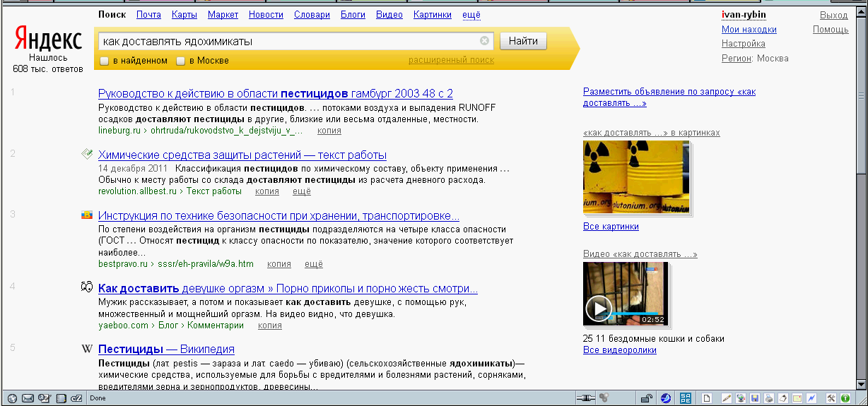
Task: Open 'Помощь' help link
Action: click(x=831, y=30)
